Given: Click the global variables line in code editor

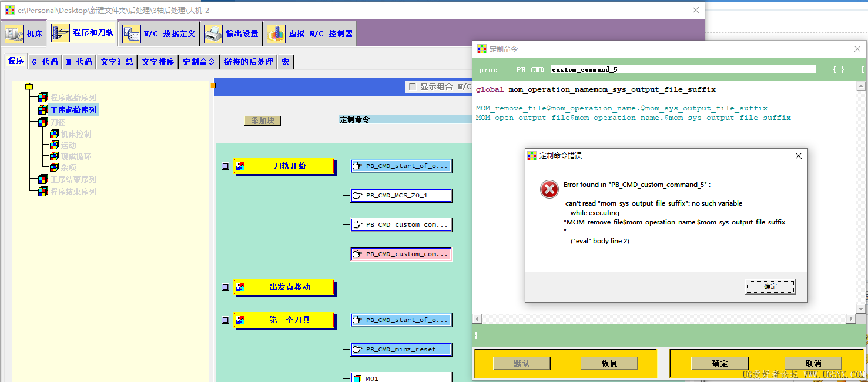Looking at the screenshot, I should coord(596,89).
